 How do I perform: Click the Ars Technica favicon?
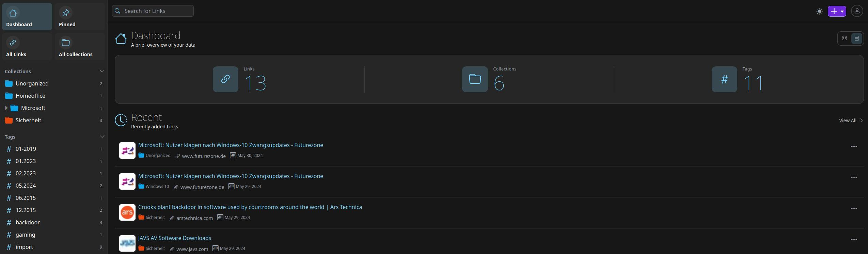click(127, 212)
